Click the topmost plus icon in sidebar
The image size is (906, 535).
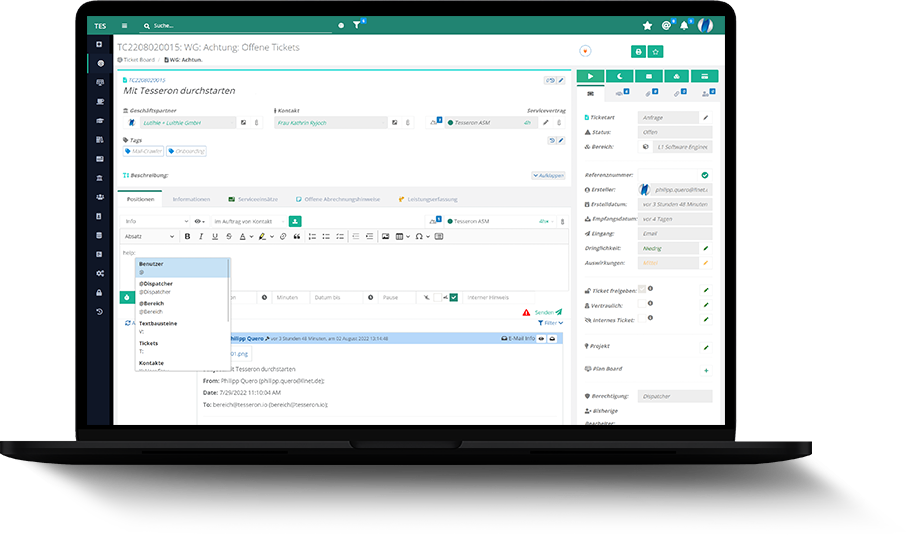coord(99,44)
